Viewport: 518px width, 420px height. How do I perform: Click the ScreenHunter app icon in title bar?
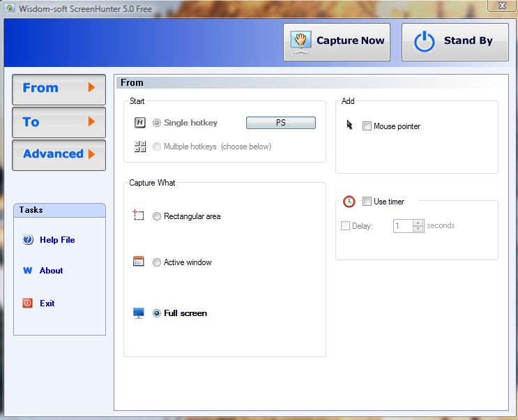click(x=10, y=8)
